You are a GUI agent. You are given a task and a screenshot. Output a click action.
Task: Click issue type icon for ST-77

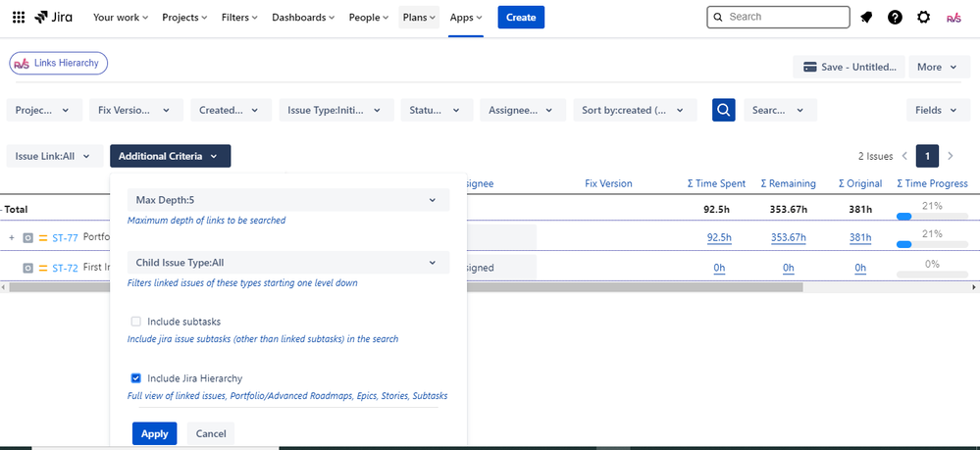(27, 237)
